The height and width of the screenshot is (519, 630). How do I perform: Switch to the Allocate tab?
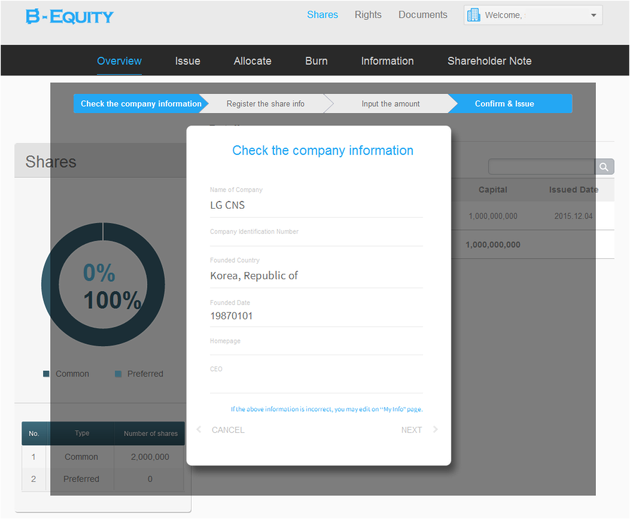pos(252,61)
